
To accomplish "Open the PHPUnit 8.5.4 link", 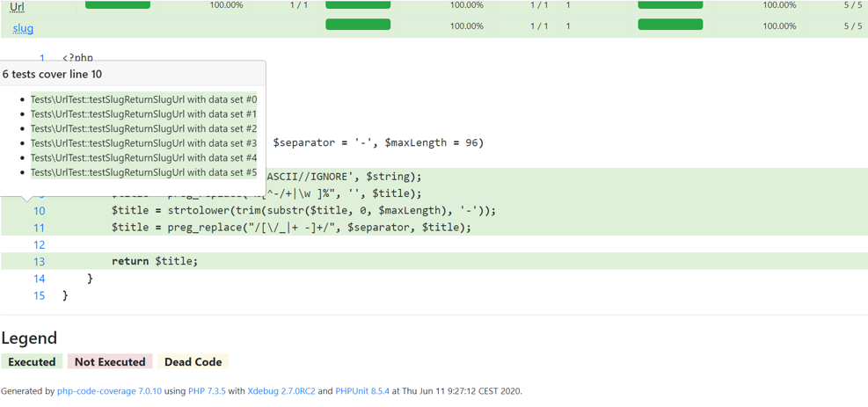I will coord(362,391).
